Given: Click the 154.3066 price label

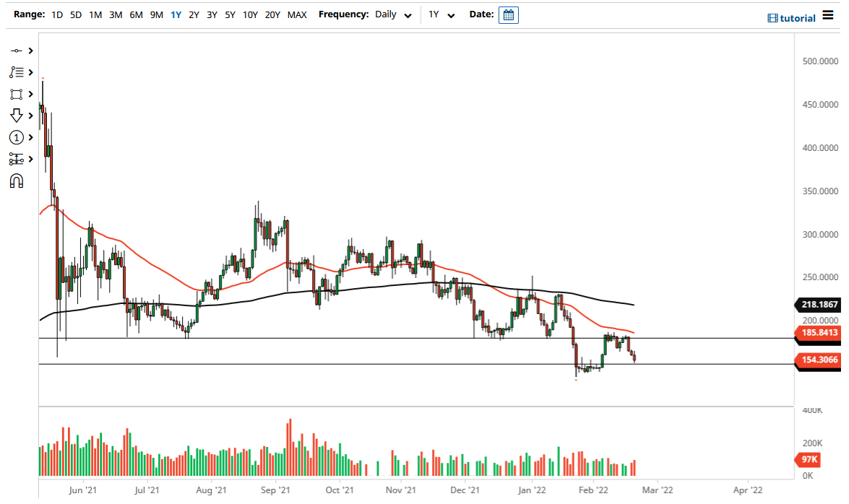Looking at the screenshot, I should (819, 360).
